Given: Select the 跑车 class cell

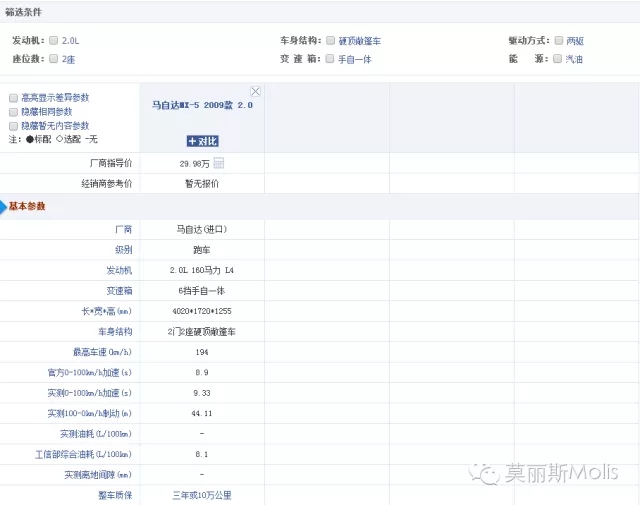Looking at the screenshot, I should 202,250.
